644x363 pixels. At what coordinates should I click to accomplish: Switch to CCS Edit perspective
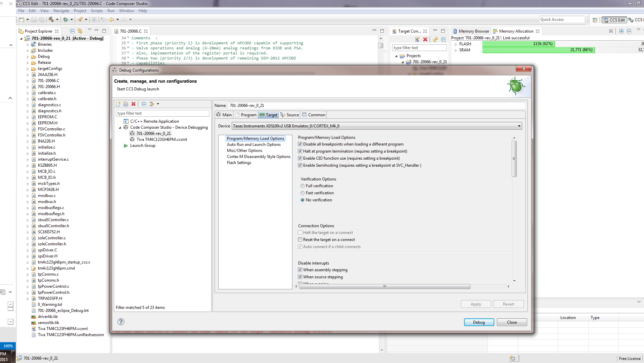tap(614, 20)
